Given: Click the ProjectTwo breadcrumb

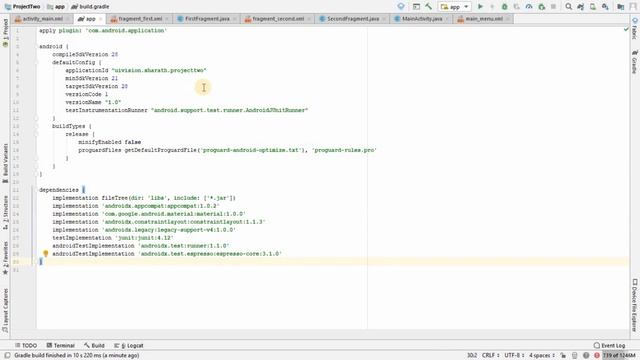Looking at the screenshot, I should coord(22,7).
